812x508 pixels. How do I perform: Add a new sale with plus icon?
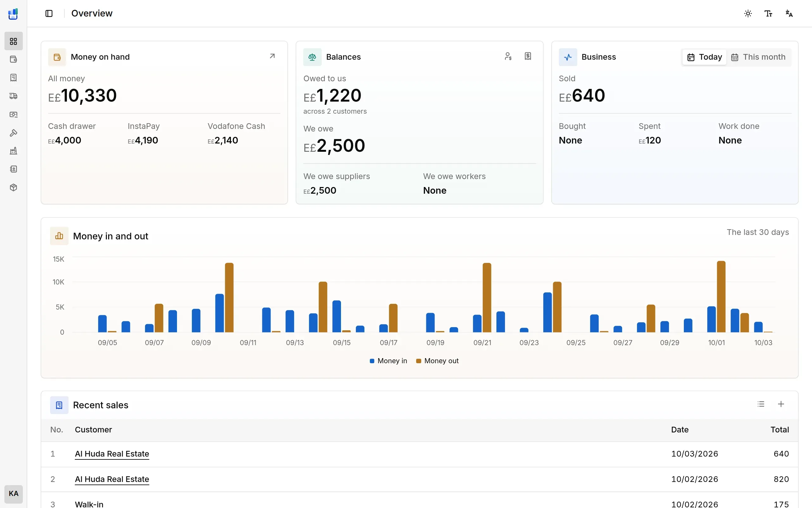pos(781,404)
